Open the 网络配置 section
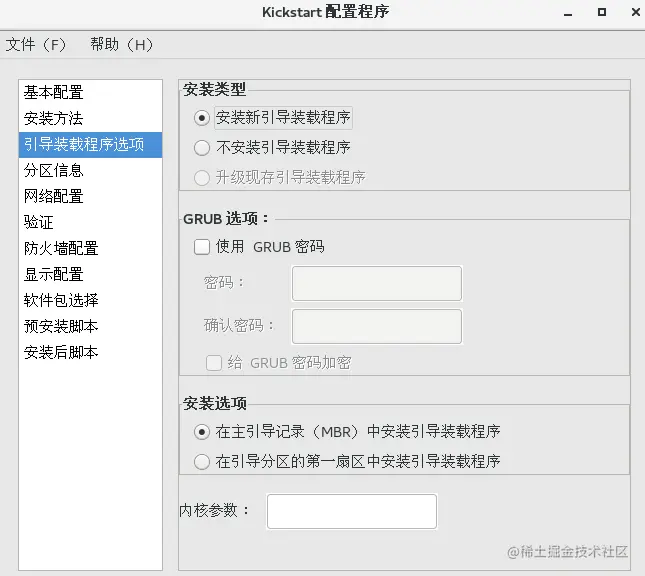Screen dimensions: 645x576 click(90, 196)
